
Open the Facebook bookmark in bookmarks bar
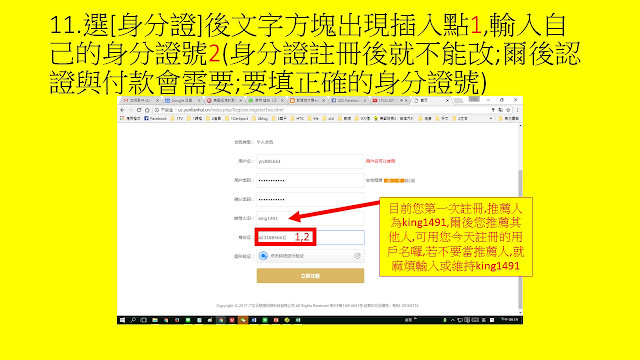[x=156, y=118]
